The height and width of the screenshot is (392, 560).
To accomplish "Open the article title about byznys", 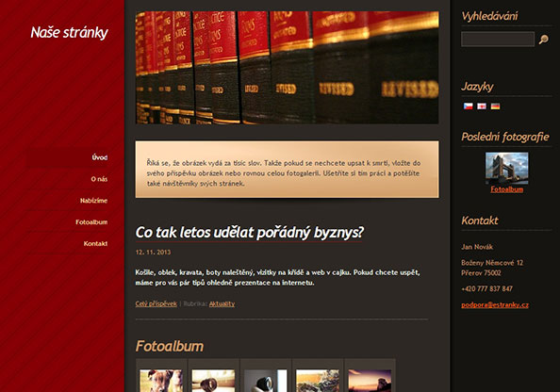I will [249, 233].
